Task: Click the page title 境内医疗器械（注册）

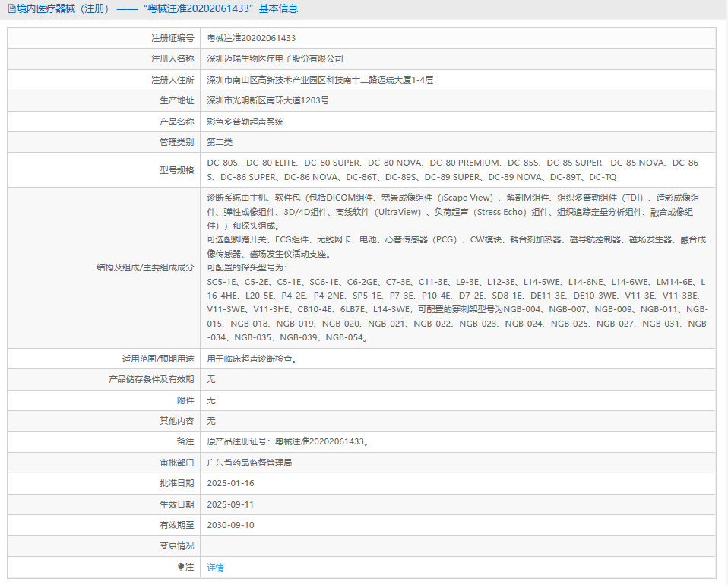Action: 64,9
